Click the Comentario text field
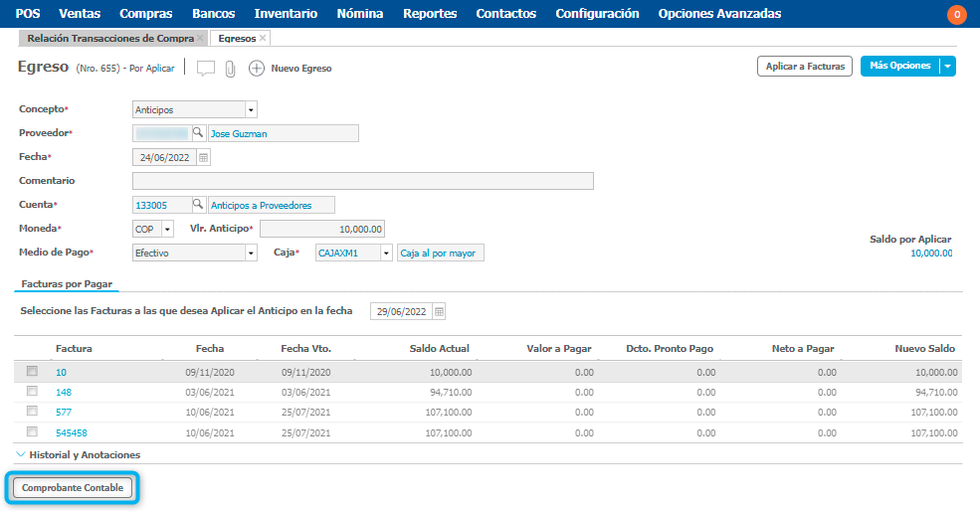This screenshot has height=511, width=980. click(362, 181)
